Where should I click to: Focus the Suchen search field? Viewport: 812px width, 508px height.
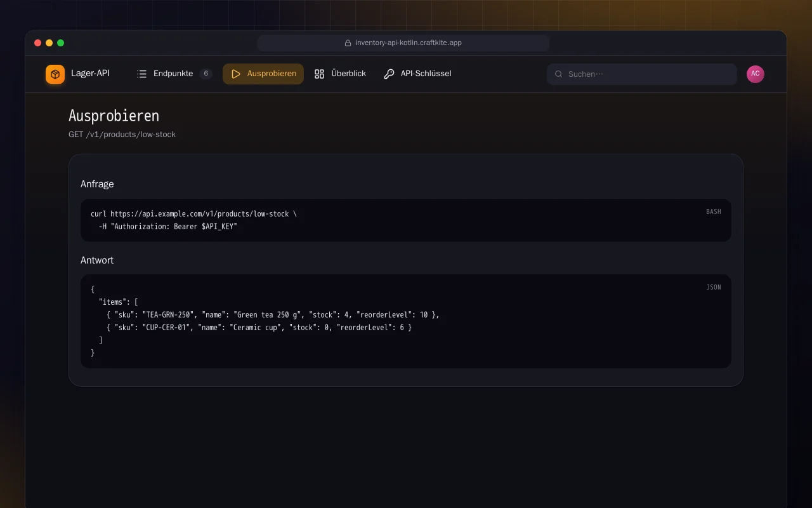click(642, 74)
